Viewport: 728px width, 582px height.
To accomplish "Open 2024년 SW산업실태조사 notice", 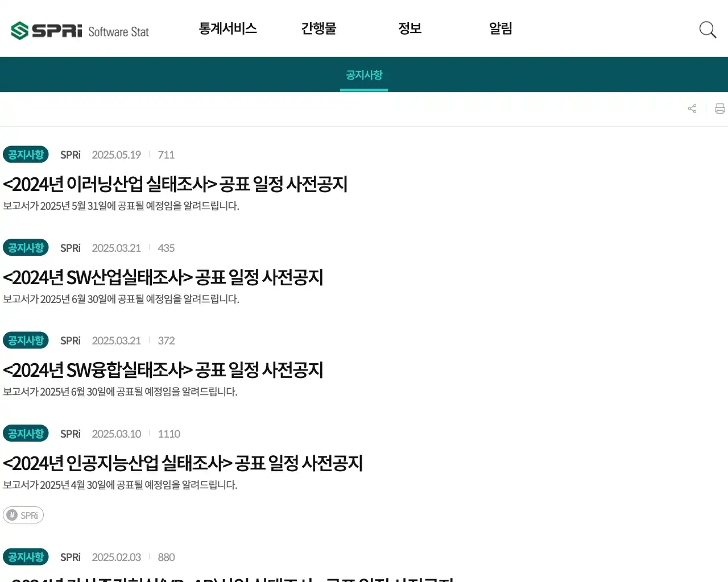I will (163, 277).
